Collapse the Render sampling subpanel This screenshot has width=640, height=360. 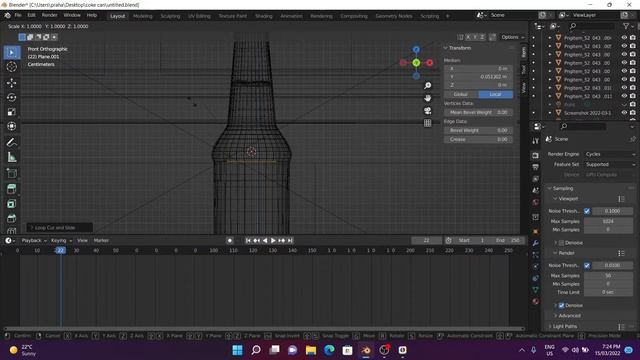566,253
